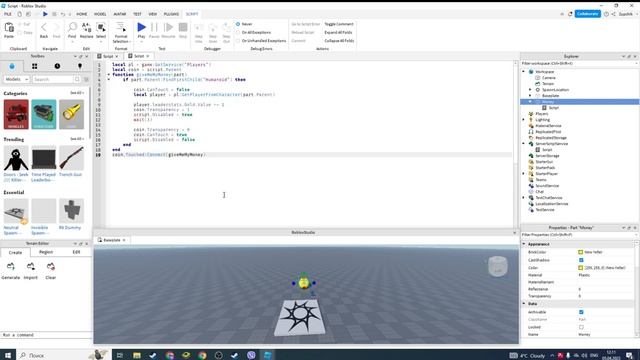
Task: Switch to Region tab in Terrain Editor
Action: 46,252
